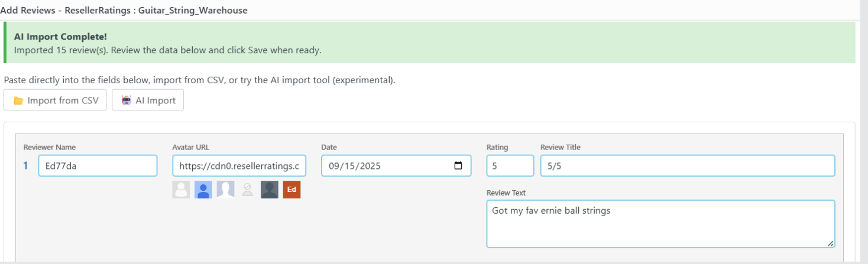Click into the Review Text textarea
The width and height of the screenshot is (868, 264).
[x=660, y=224]
